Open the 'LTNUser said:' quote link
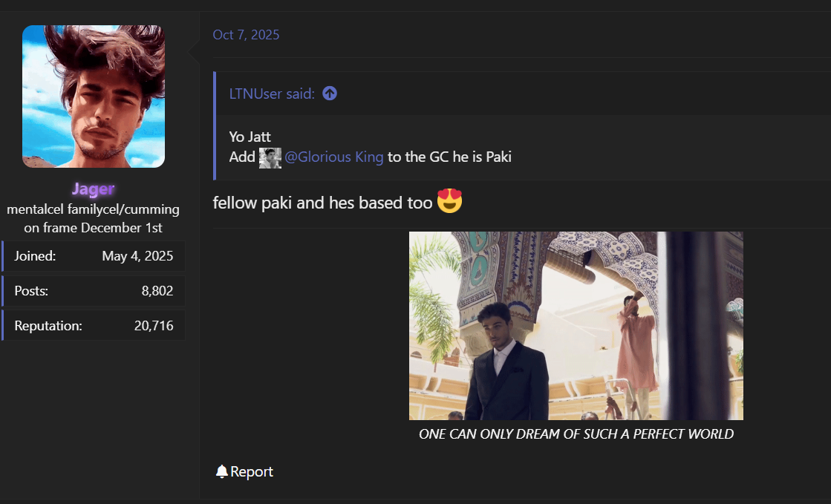Screen dimensions: 831x504 pos(272,94)
